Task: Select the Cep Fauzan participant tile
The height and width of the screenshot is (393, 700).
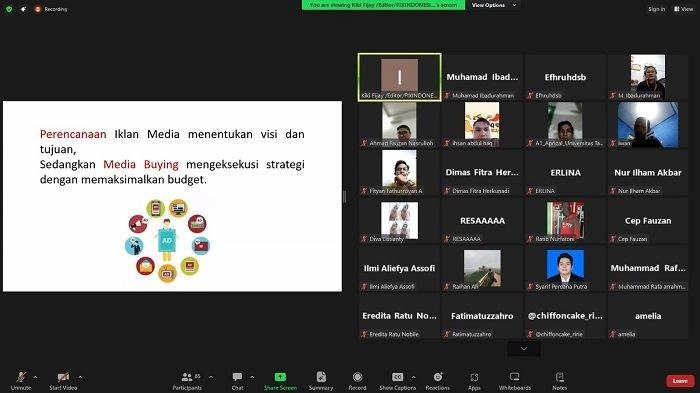Action: (x=648, y=221)
